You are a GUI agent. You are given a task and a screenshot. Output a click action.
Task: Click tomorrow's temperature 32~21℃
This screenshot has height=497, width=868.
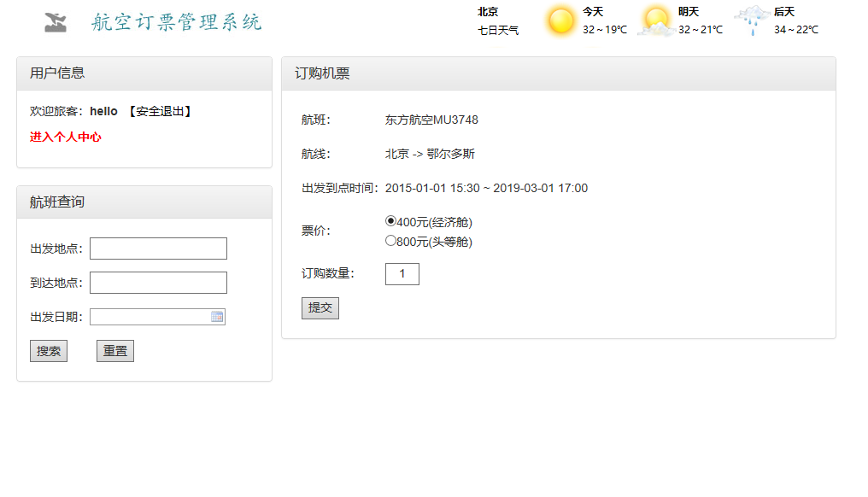701,30
